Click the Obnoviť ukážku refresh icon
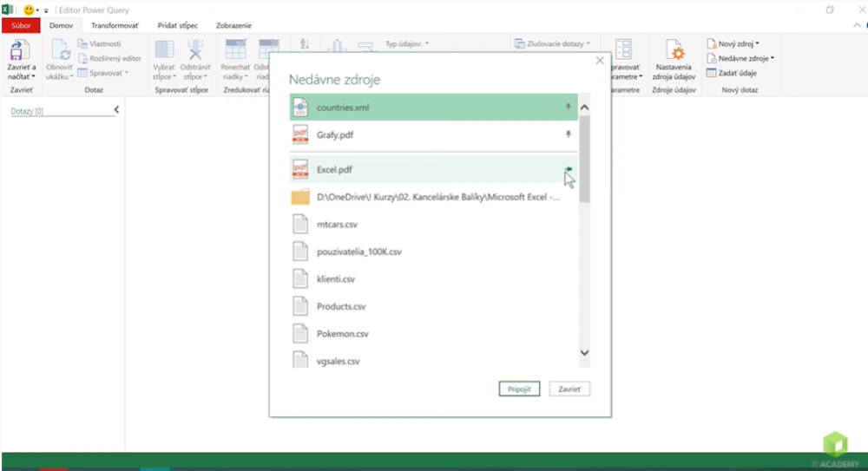 tap(60, 51)
